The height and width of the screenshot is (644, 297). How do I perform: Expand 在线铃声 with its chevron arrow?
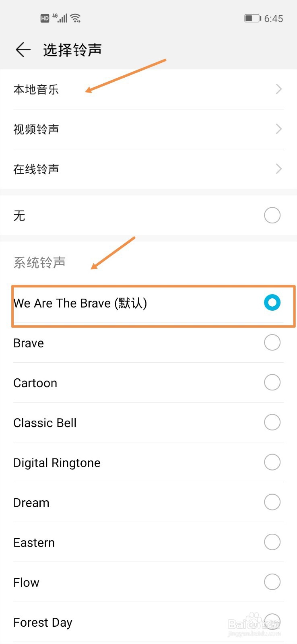tap(278, 169)
